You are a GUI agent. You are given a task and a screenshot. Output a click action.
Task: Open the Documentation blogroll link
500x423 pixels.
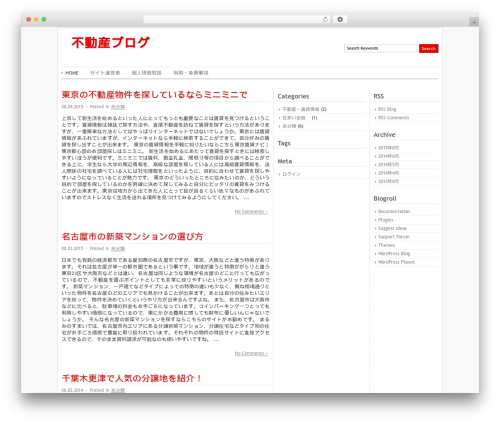pyautogui.click(x=394, y=211)
